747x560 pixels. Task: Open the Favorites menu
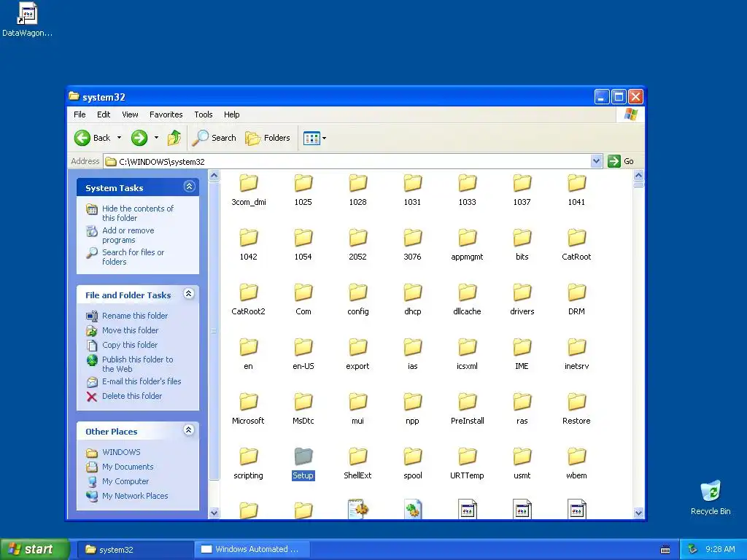point(166,114)
